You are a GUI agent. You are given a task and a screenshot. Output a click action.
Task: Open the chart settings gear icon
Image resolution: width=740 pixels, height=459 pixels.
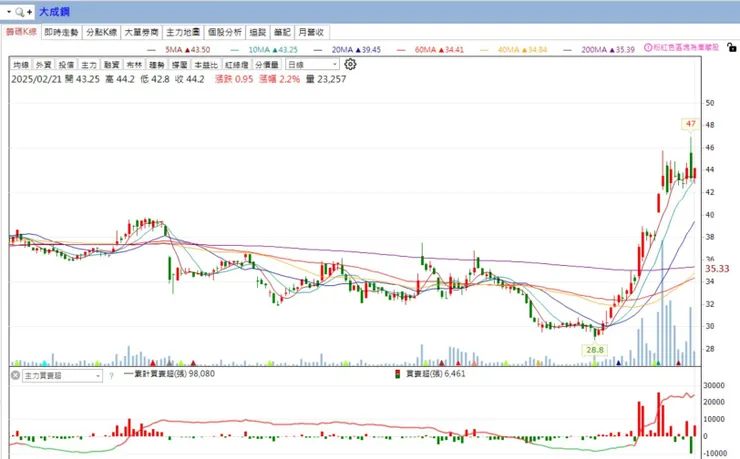(x=350, y=64)
